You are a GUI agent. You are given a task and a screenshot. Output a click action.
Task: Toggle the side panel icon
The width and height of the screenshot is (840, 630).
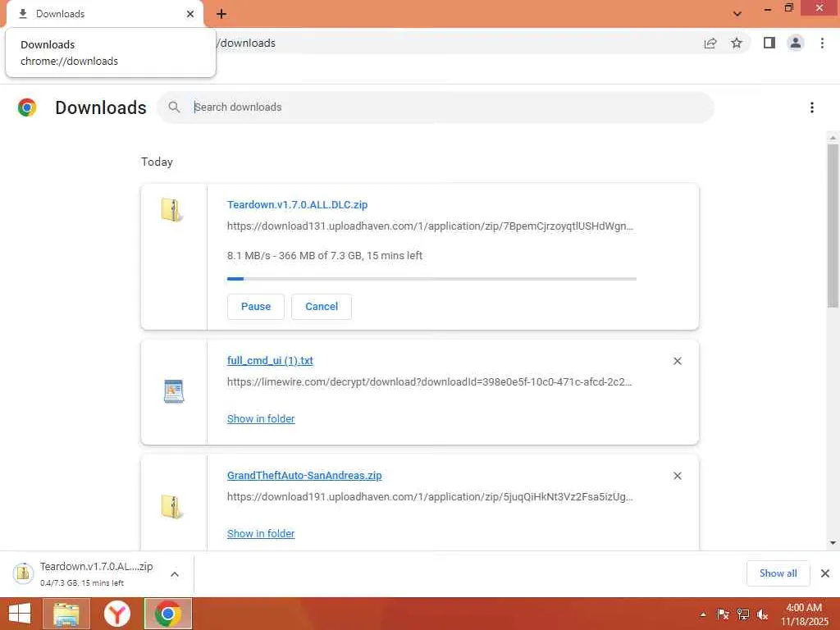click(x=769, y=43)
